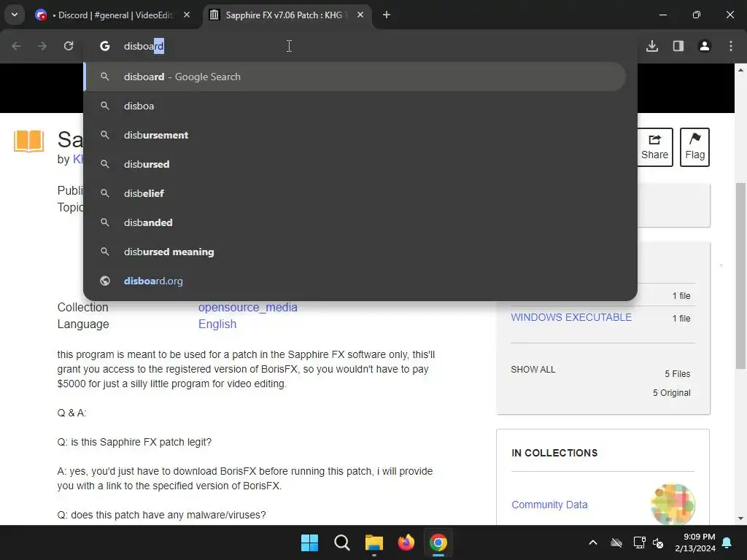Screen dimensions: 747x560
Task: Go back to the previous page
Action: 16,46
